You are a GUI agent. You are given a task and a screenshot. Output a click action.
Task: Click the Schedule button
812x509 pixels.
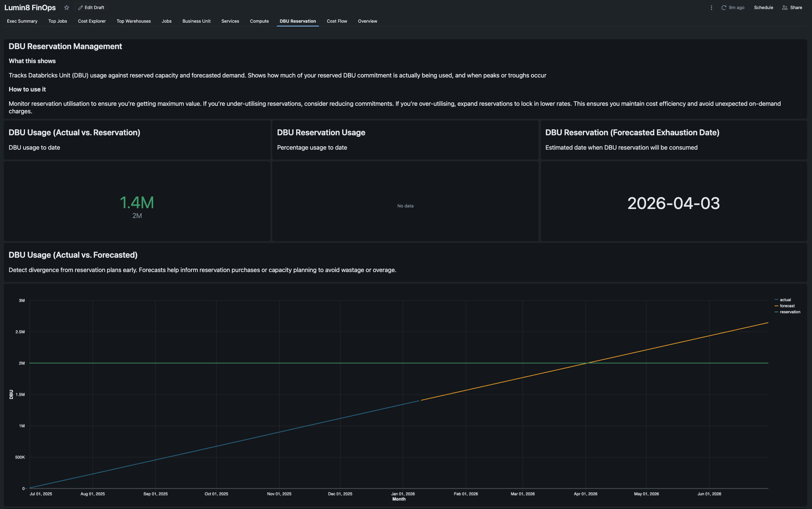pyautogui.click(x=763, y=8)
